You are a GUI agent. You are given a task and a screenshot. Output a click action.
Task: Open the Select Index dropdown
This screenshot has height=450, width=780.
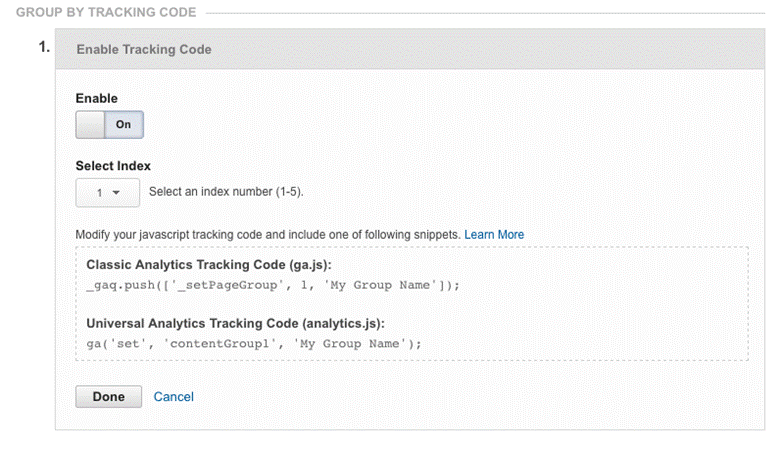pyautogui.click(x=107, y=192)
